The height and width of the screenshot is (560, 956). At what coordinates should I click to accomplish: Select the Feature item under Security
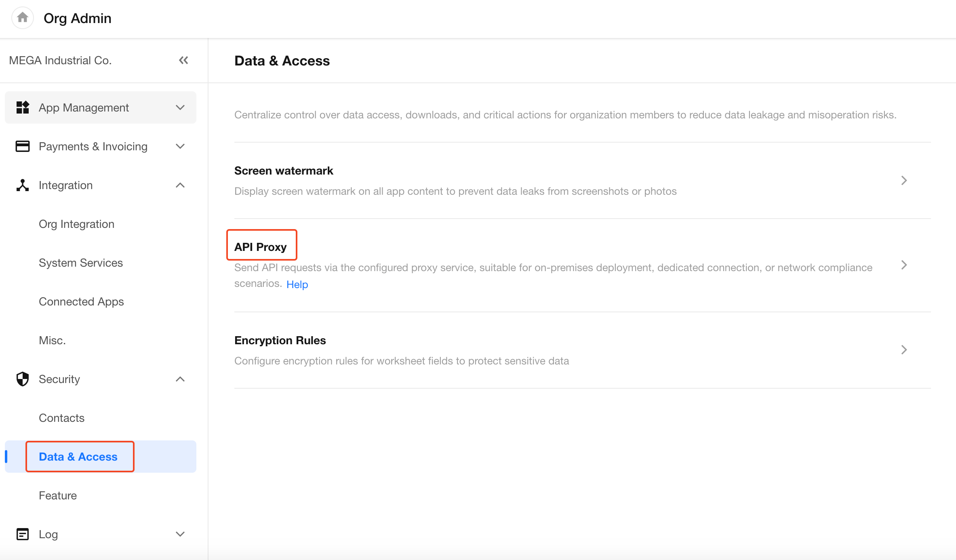[x=58, y=495]
